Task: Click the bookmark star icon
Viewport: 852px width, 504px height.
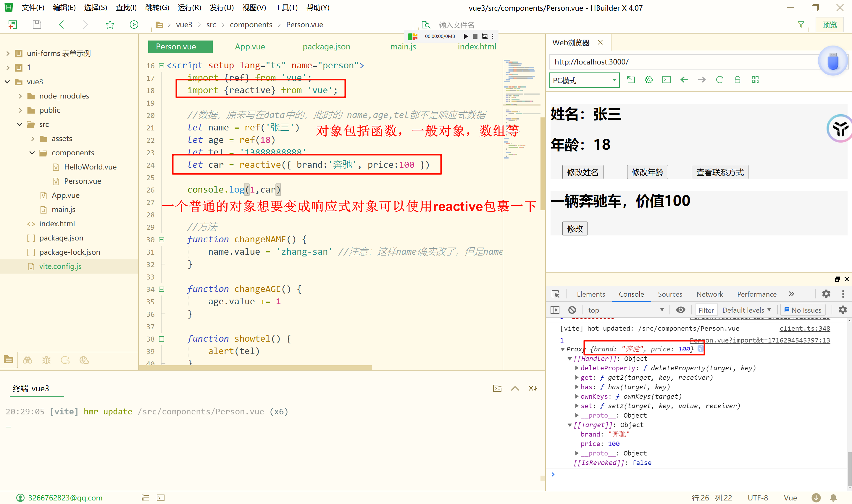Action: click(x=110, y=25)
